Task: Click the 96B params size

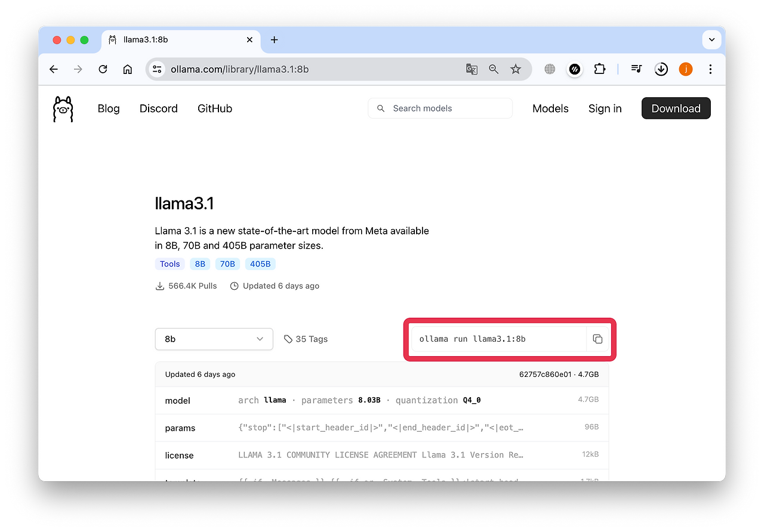Action: coord(592,427)
